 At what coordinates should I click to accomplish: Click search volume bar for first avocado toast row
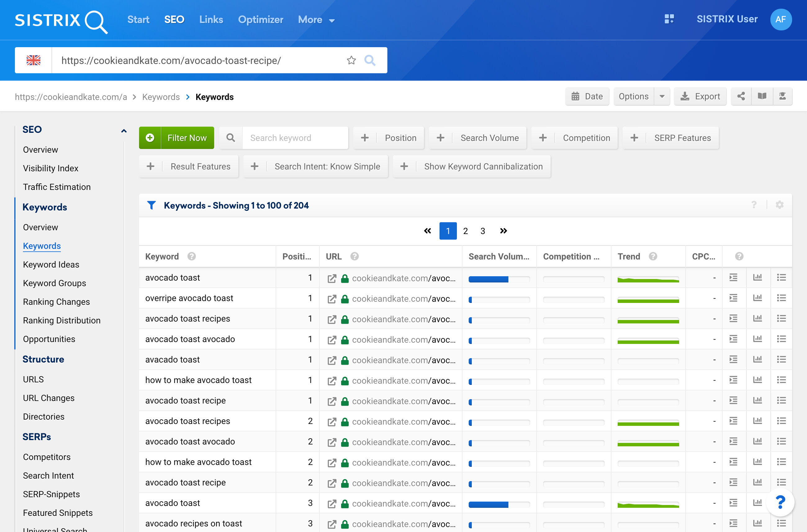[x=499, y=279]
